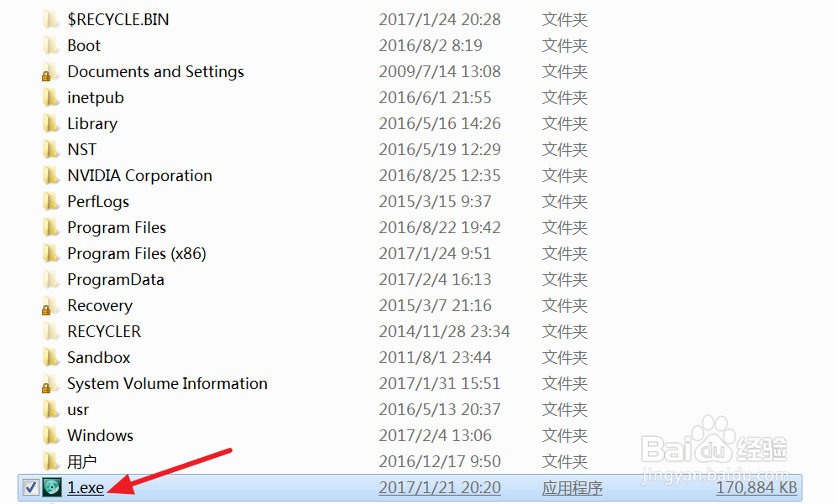The height and width of the screenshot is (504, 836).
Task: Click the 1.exe application icon
Action: [x=51, y=487]
